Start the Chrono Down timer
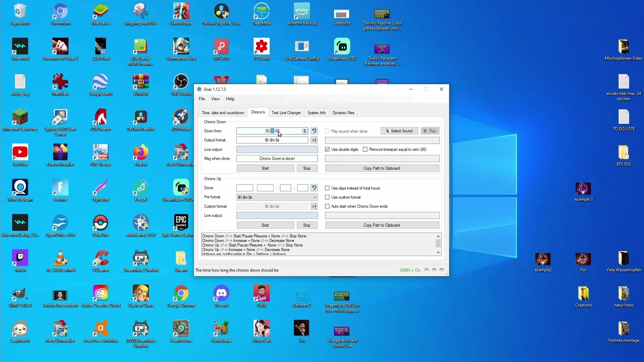644x362 pixels. pyautogui.click(x=265, y=168)
